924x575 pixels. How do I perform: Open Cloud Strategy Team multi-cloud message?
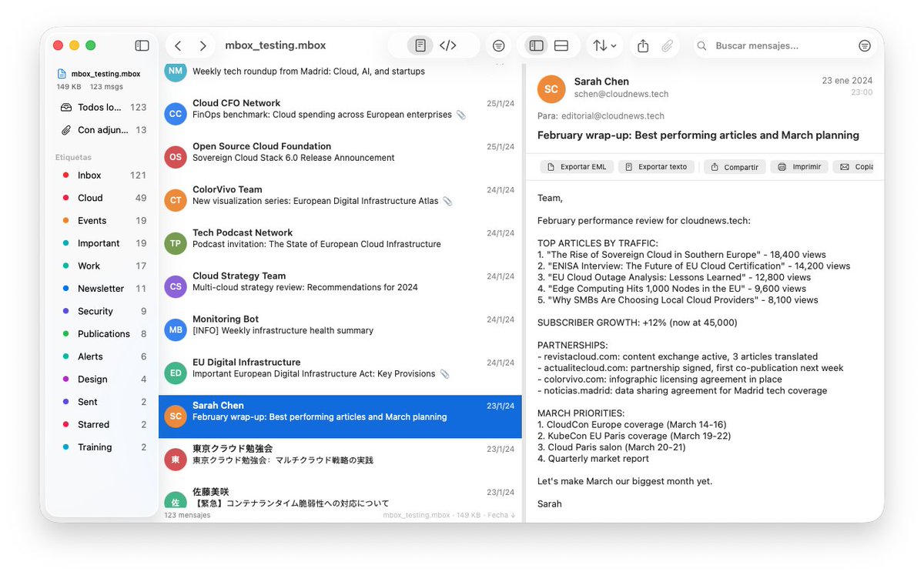(x=340, y=286)
